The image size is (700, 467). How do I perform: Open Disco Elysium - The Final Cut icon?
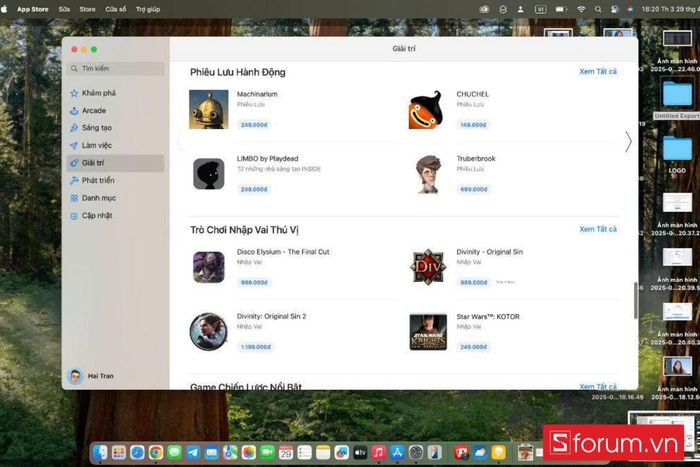[208, 267]
